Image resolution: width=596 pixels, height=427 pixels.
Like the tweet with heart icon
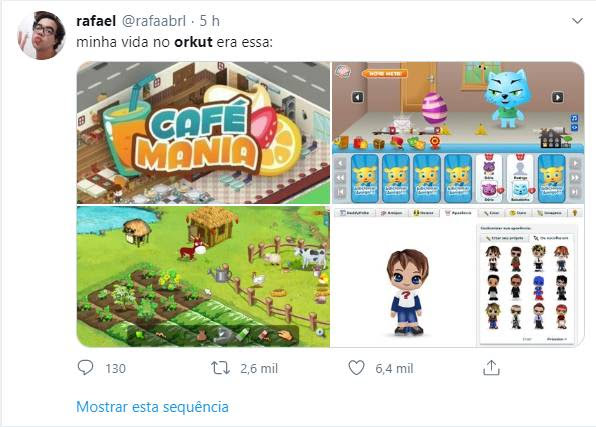[356, 368]
